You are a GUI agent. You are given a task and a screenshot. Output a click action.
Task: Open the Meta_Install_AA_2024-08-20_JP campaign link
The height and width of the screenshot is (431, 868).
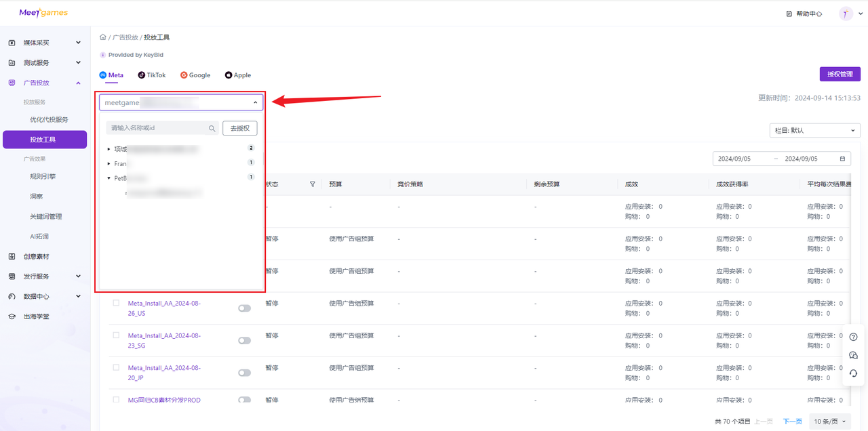coord(164,373)
